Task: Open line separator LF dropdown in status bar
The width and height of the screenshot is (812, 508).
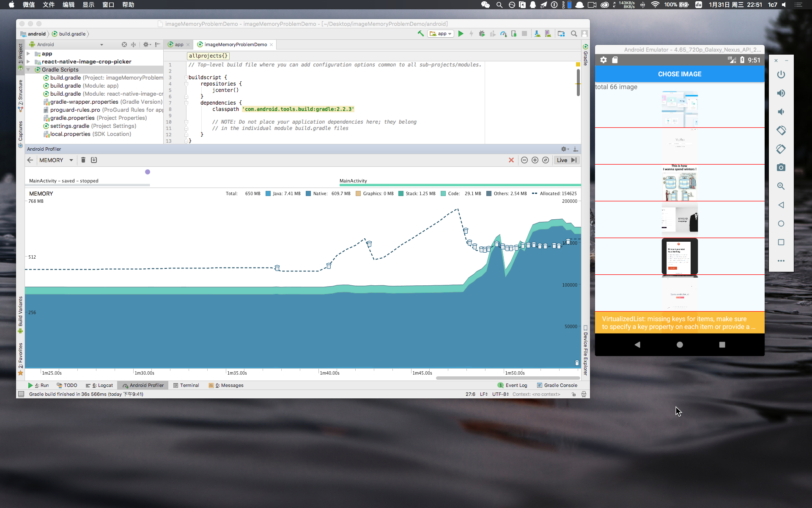Action: point(484,394)
